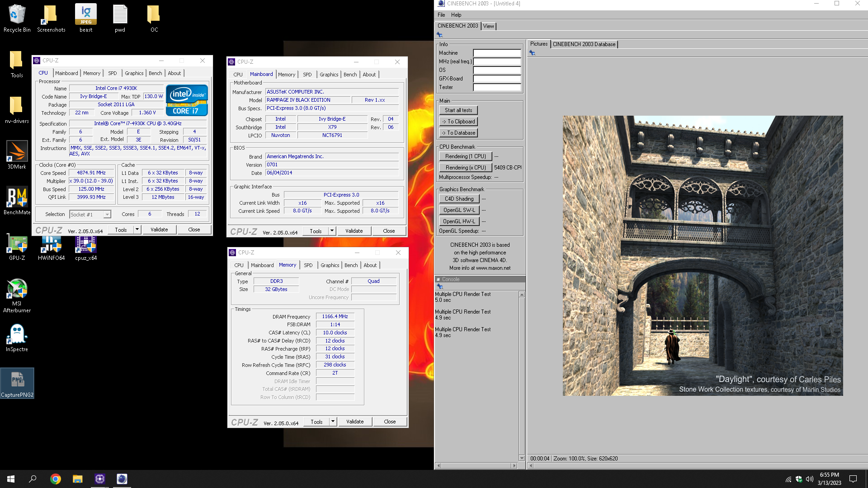Switch to CPU-Z taskbar icon
The width and height of the screenshot is (868, 488).
pos(100,479)
